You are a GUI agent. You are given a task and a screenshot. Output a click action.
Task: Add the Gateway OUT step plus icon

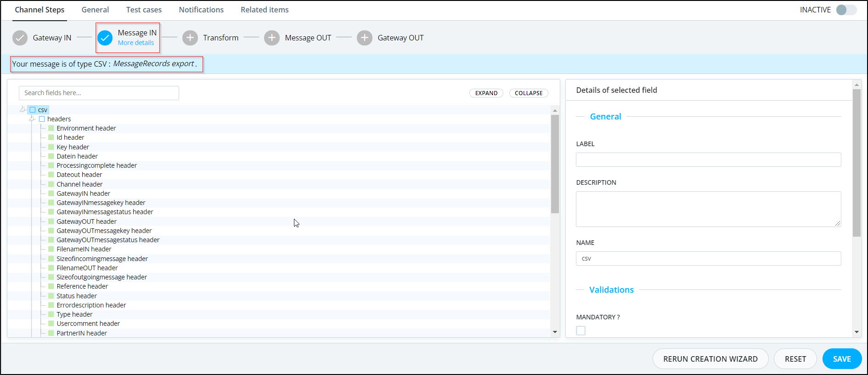point(365,38)
